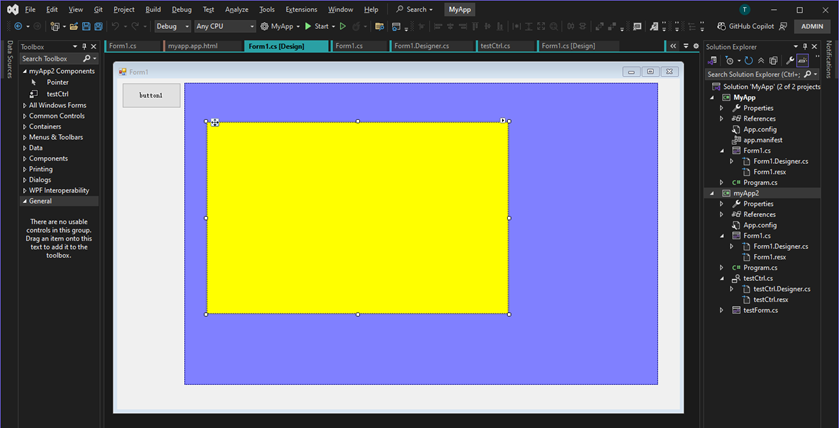839x428 pixels.
Task: Click Start Without Debugging outline arrow
Action: 343,26
